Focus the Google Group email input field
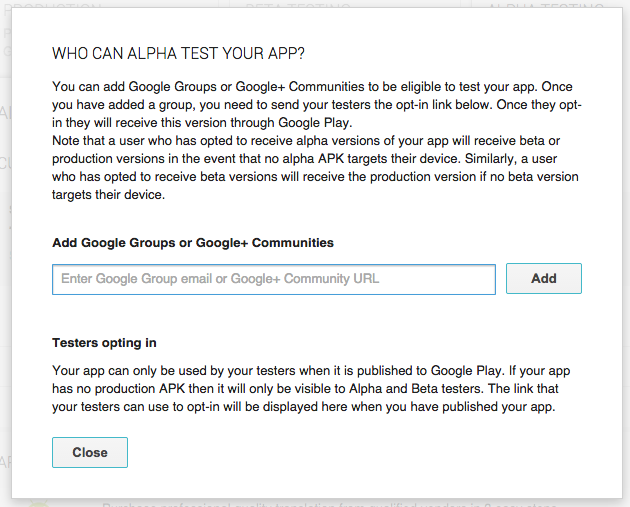Image resolution: width=630 pixels, height=507 pixels. pyautogui.click(x=274, y=279)
